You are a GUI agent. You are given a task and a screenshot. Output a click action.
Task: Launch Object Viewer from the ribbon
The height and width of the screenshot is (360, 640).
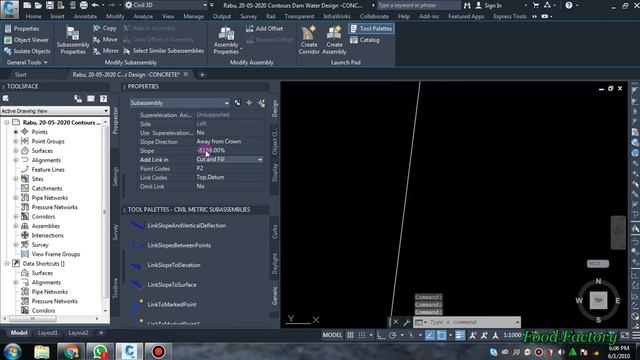(x=27, y=40)
